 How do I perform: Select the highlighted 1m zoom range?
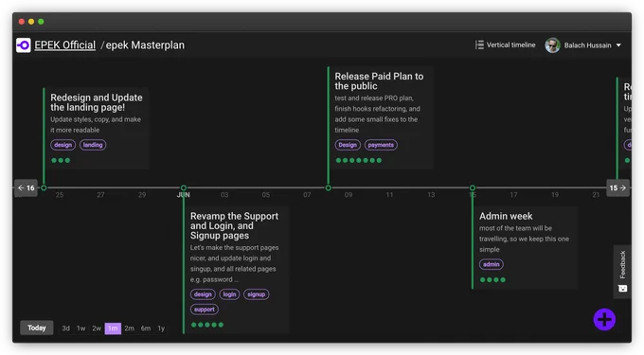pyautogui.click(x=113, y=328)
